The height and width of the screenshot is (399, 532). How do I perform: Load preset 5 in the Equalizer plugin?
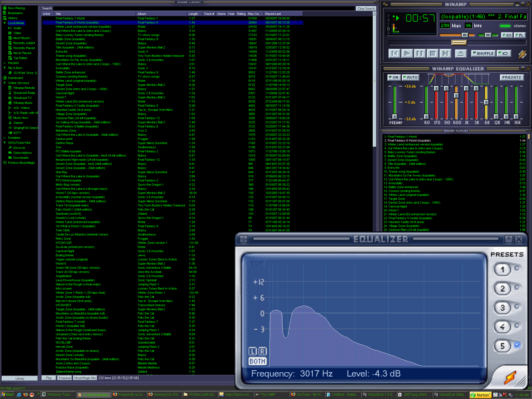coord(502,346)
